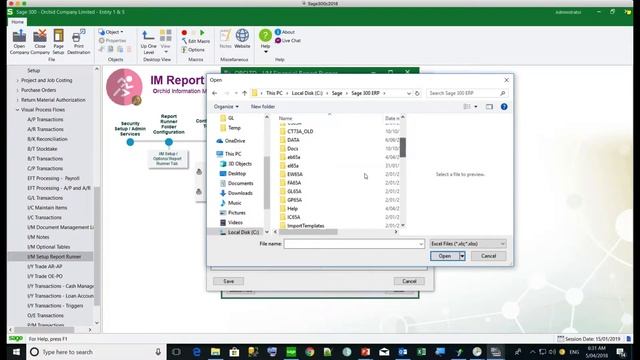The height and width of the screenshot is (360, 640).
Task: Click Edit Macro in the ribbon
Action: (196, 41)
